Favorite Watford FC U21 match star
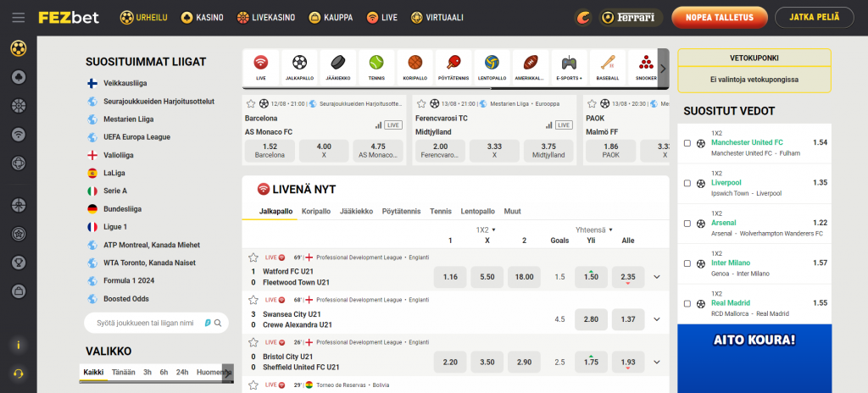Image resolution: width=868 pixels, height=393 pixels. point(253,257)
